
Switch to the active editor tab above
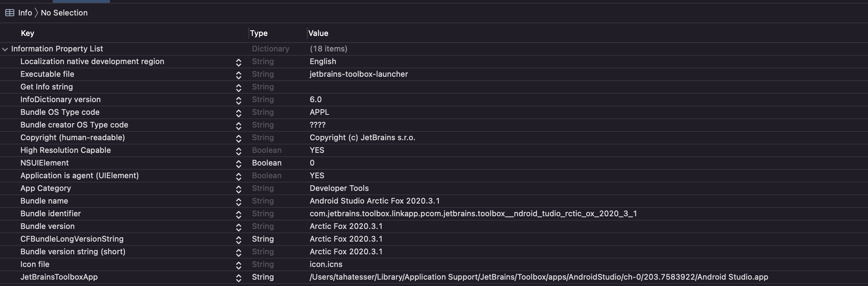pos(81,1)
